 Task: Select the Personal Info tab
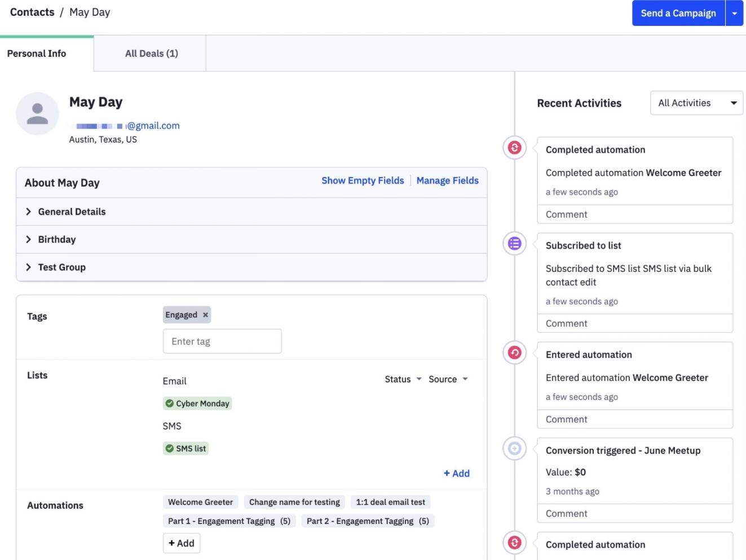click(x=36, y=53)
